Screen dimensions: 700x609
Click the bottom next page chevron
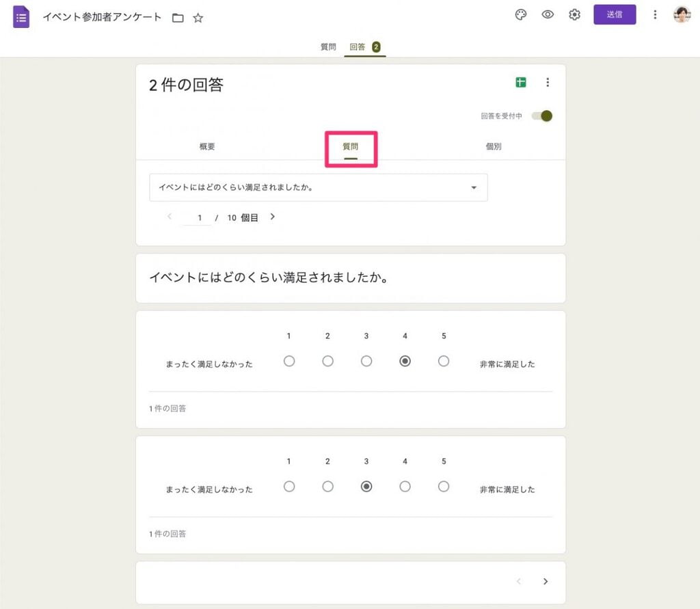coord(546,581)
